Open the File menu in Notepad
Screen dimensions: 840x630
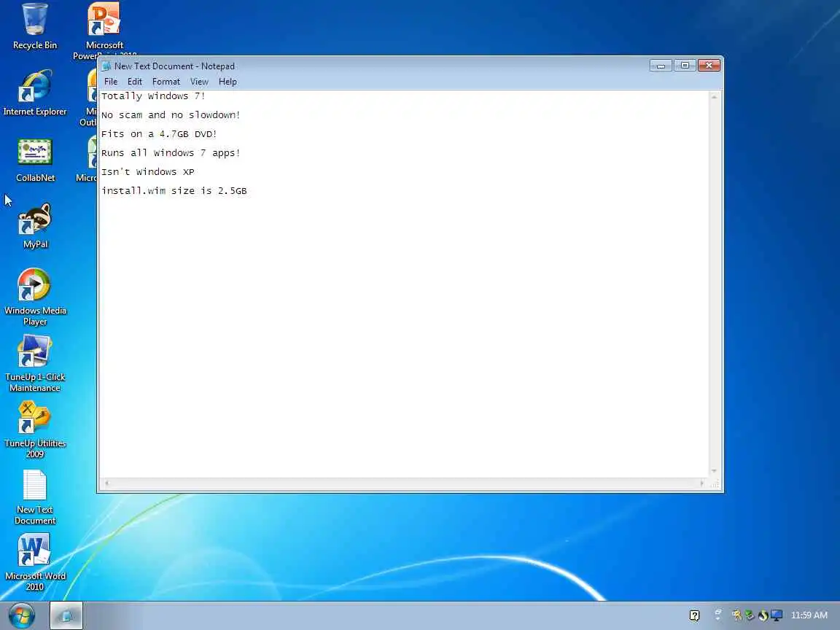click(x=111, y=82)
